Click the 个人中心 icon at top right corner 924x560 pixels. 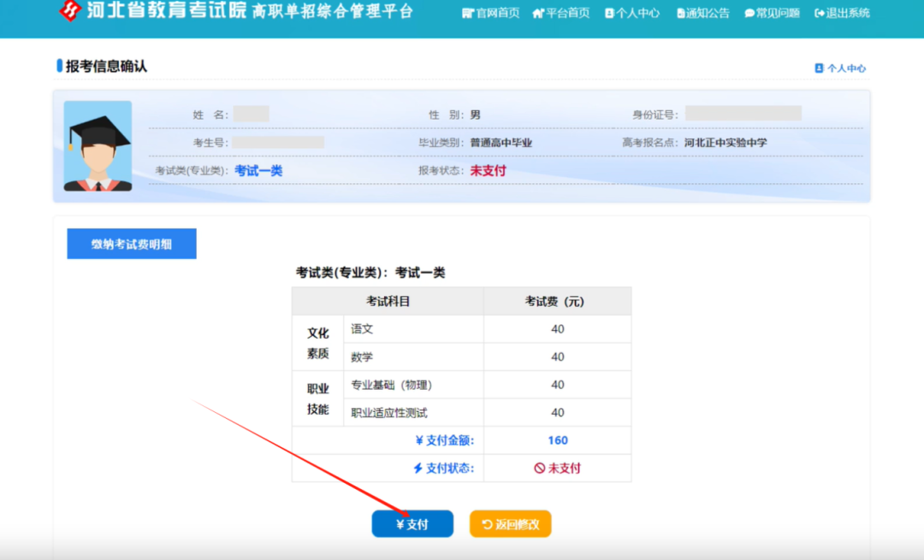point(819,66)
